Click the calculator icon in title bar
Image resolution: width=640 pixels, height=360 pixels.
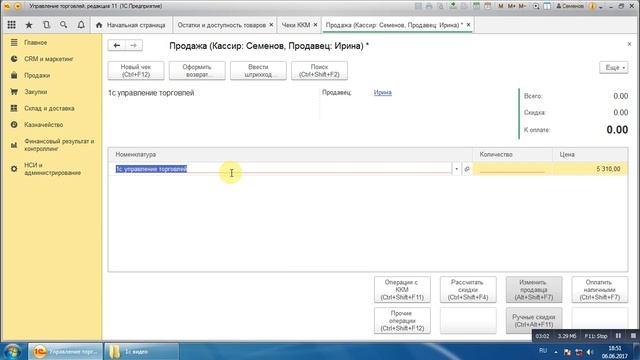[476, 6]
